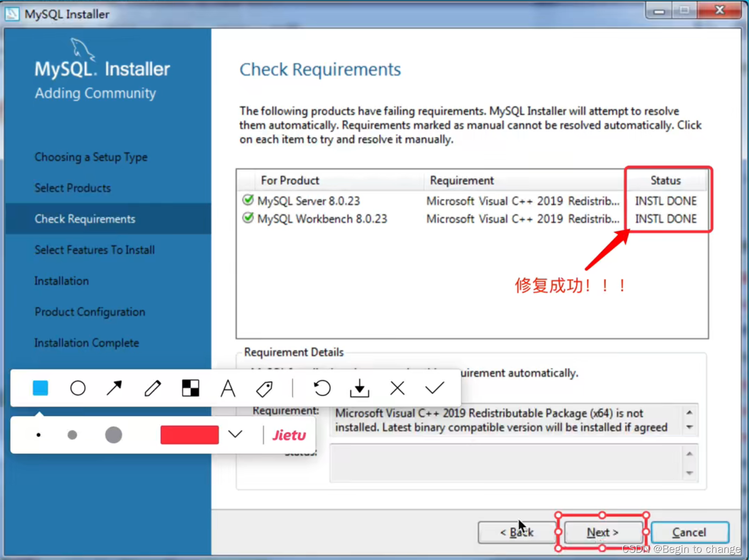Click INSTL DONE status for MySQL Workbench
This screenshot has height=560, width=749.
coord(666,219)
